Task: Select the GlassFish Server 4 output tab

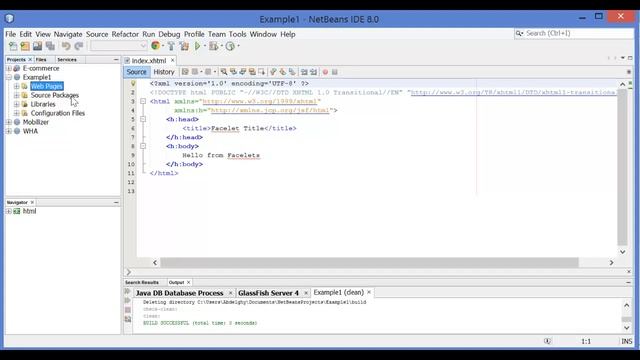Action: tap(269, 293)
